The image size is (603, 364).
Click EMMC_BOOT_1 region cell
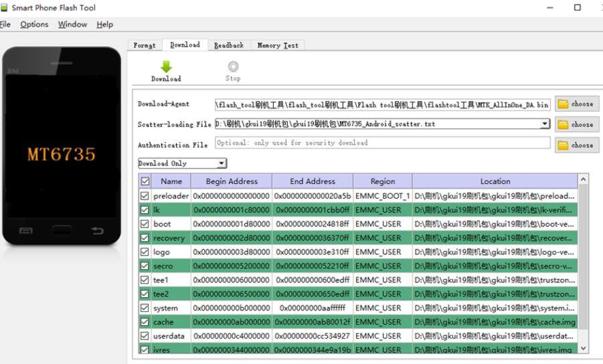[383, 195]
